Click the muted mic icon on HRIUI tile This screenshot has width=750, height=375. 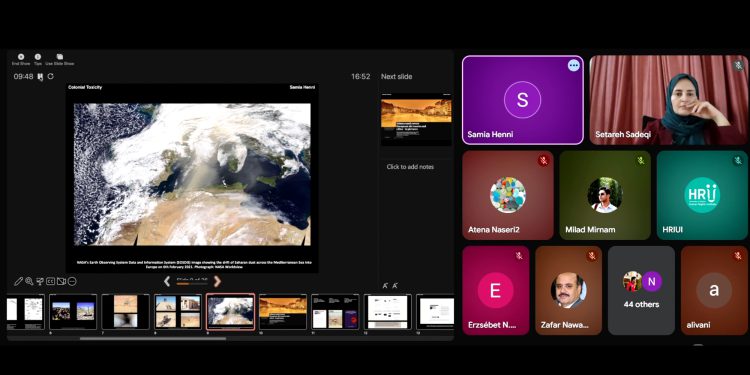coord(738,161)
